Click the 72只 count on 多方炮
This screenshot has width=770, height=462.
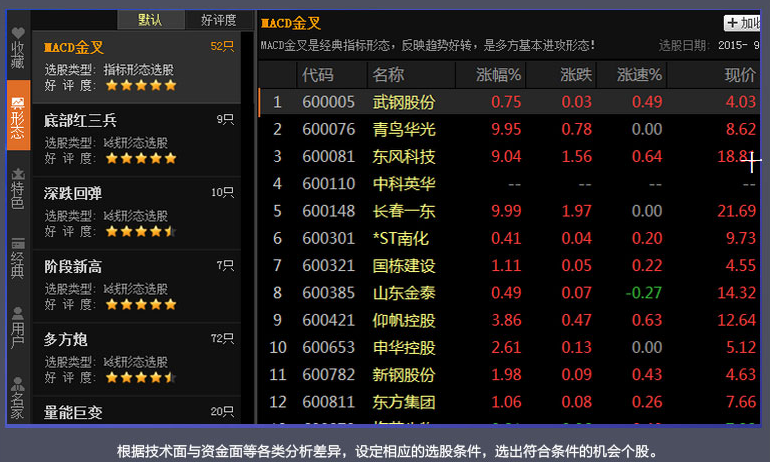coord(222,339)
